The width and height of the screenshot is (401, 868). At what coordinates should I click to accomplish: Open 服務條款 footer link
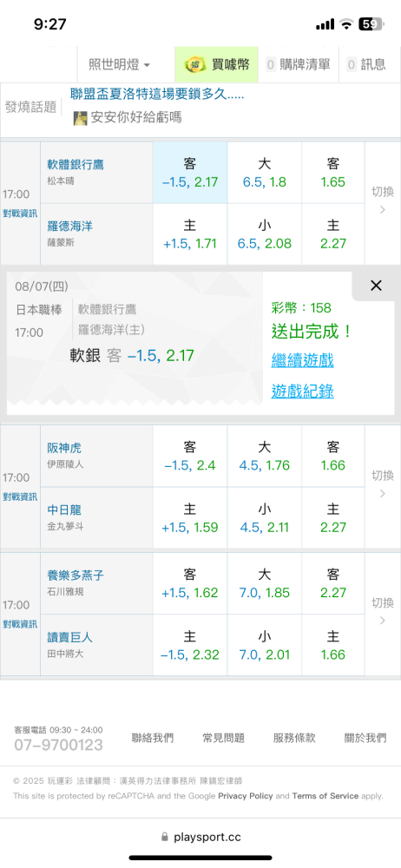[294, 738]
